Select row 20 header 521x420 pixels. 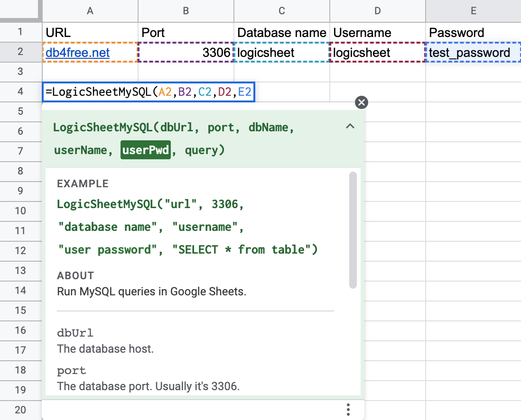click(20, 410)
